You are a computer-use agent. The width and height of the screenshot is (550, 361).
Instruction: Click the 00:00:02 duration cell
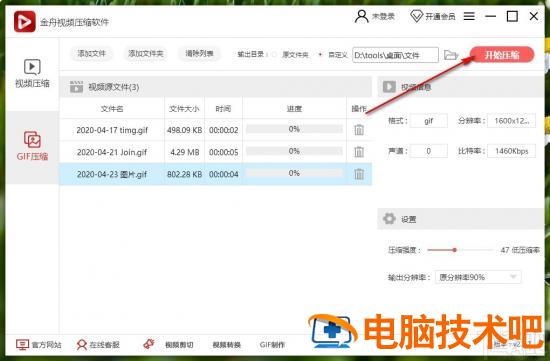click(223, 130)
